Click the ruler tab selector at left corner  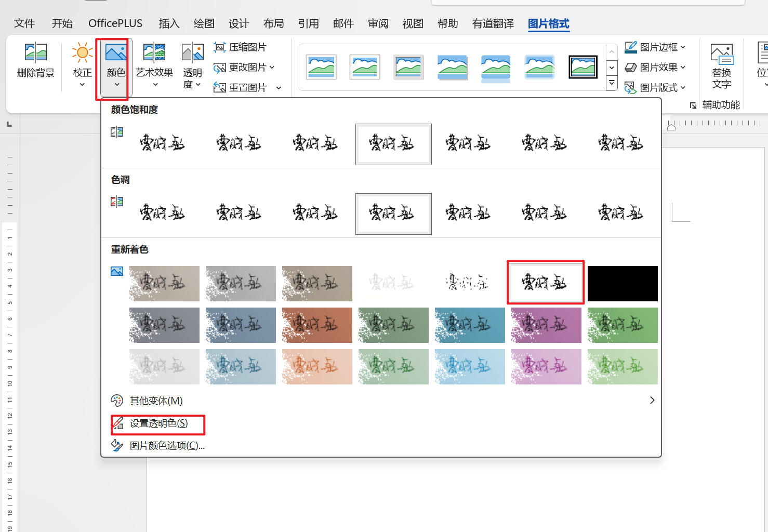click(x=9, y=124)
